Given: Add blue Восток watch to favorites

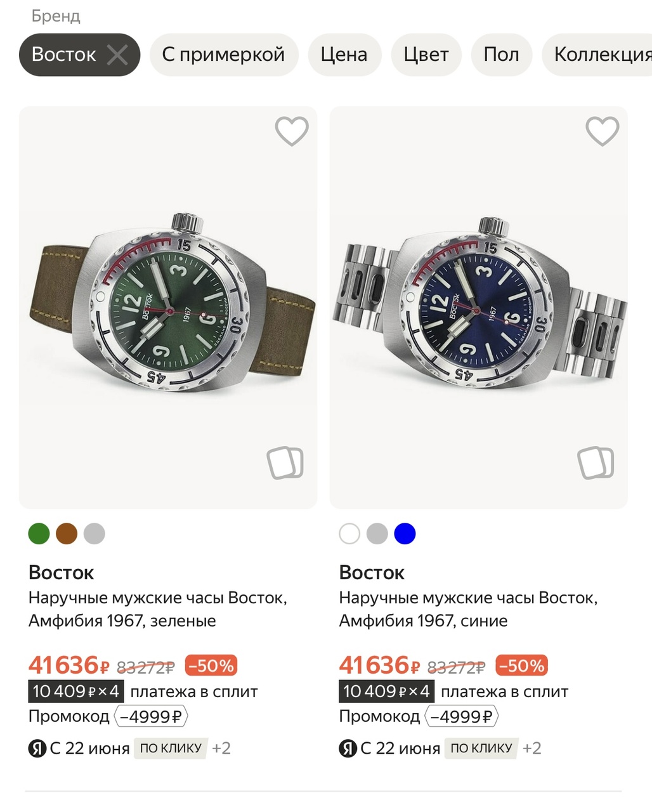Looking at the screenshot, I should [602, 131].
